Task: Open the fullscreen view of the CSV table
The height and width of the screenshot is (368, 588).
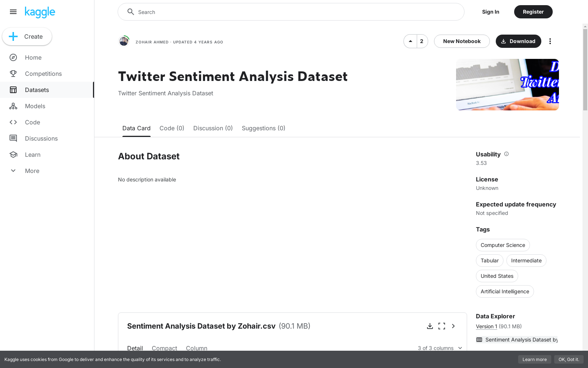Action: coord(441,326)
